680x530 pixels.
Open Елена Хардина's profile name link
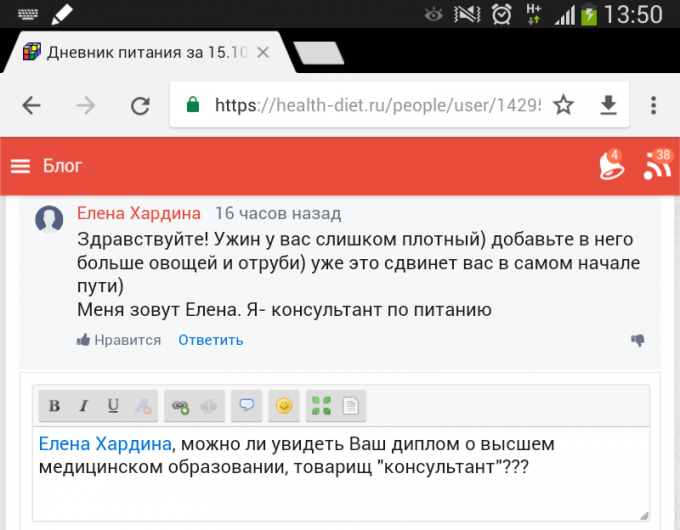pos(139,213)
